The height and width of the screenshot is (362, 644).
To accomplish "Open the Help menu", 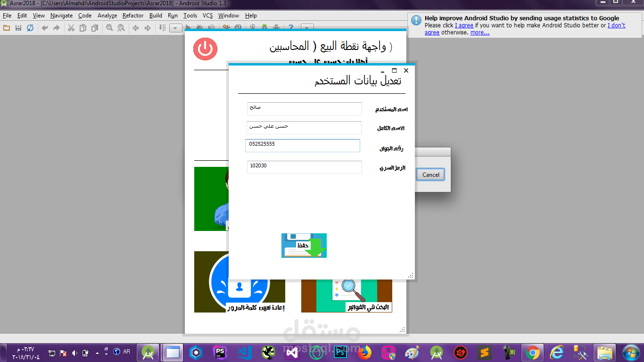I will 251,16.
